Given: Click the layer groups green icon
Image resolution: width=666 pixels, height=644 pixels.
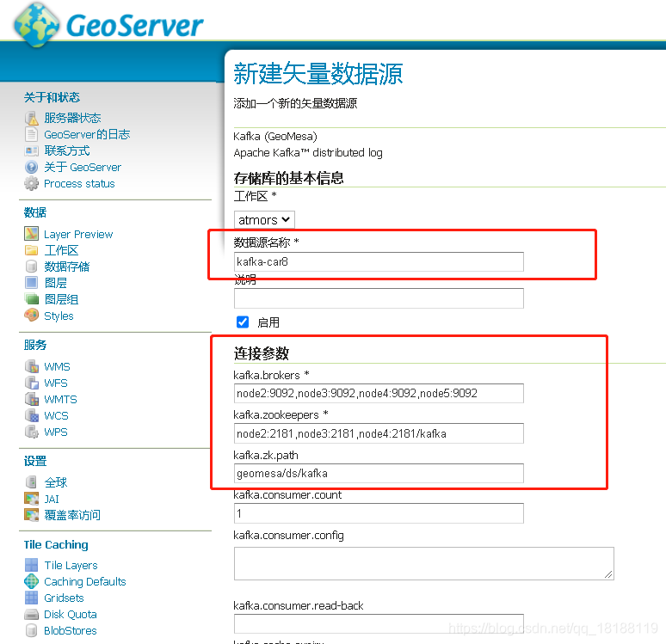Looking at the screenshot, I should tap(32, 299).
